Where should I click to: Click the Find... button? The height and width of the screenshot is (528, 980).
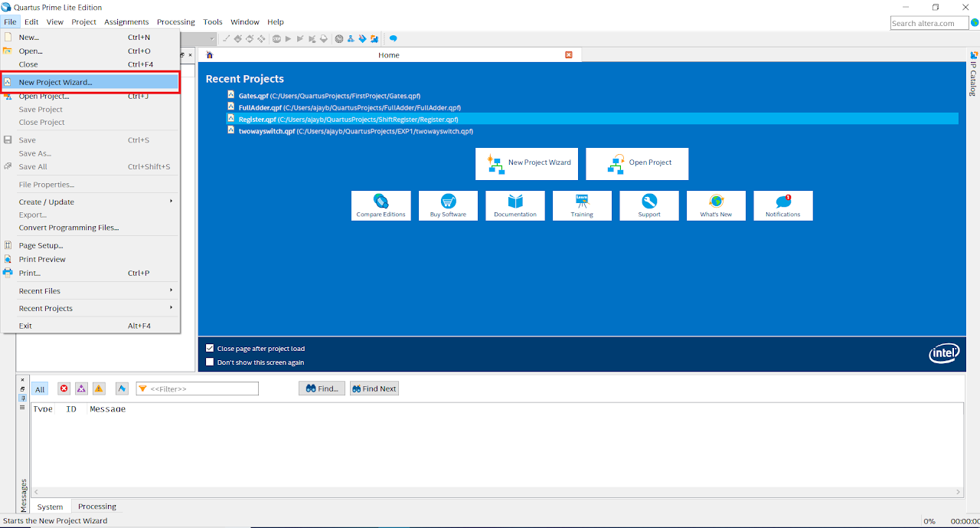pyautogui.click(x=322, y=389)
